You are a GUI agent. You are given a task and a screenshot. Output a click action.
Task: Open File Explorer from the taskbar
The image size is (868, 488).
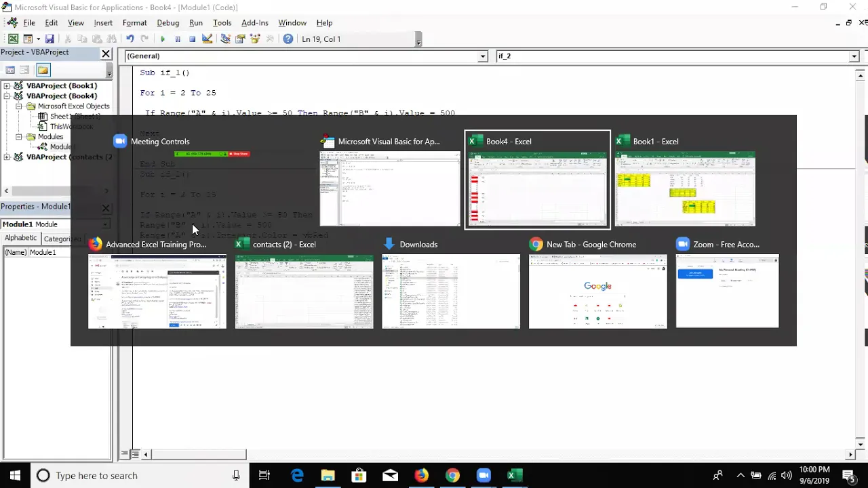coord(328,476)
